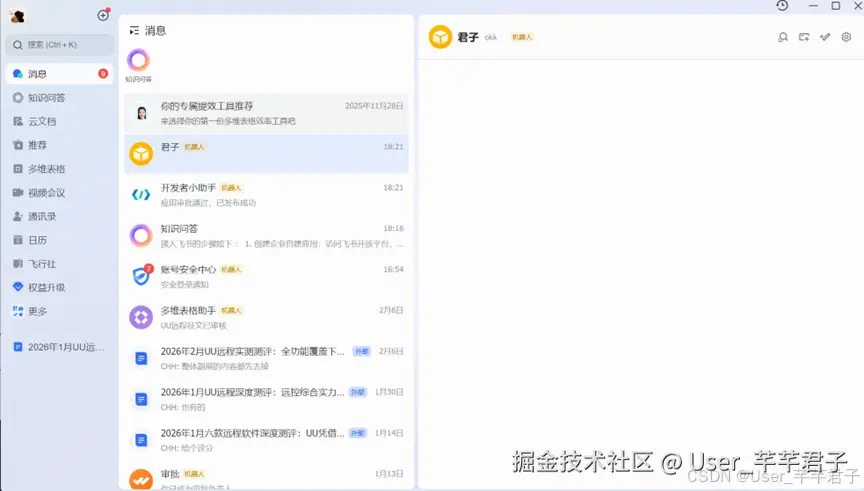Click the 机器人 tag in chat header
Viewport: 864px width, 491px height.
(522, 37)
